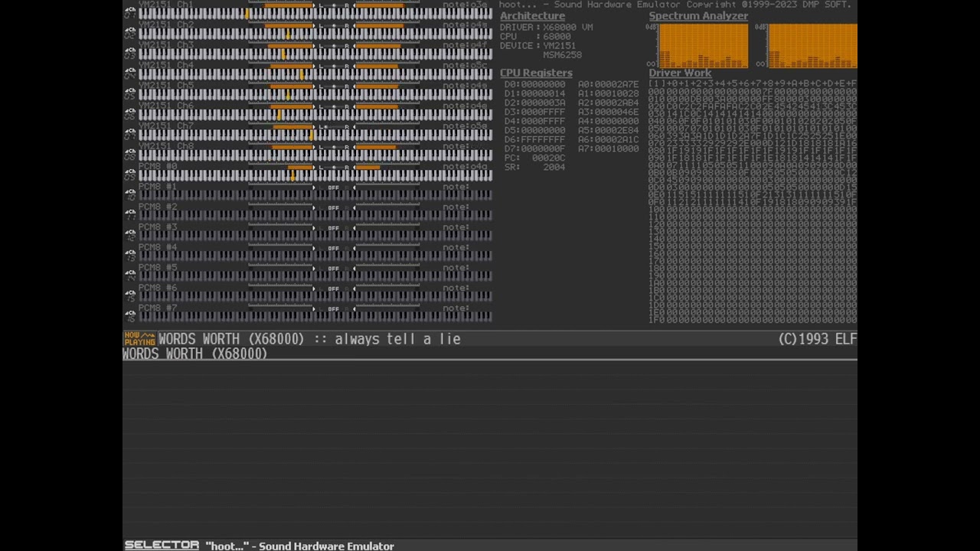Click the D6:FFFFFFFF register value
980x551 pixels.
534,139
